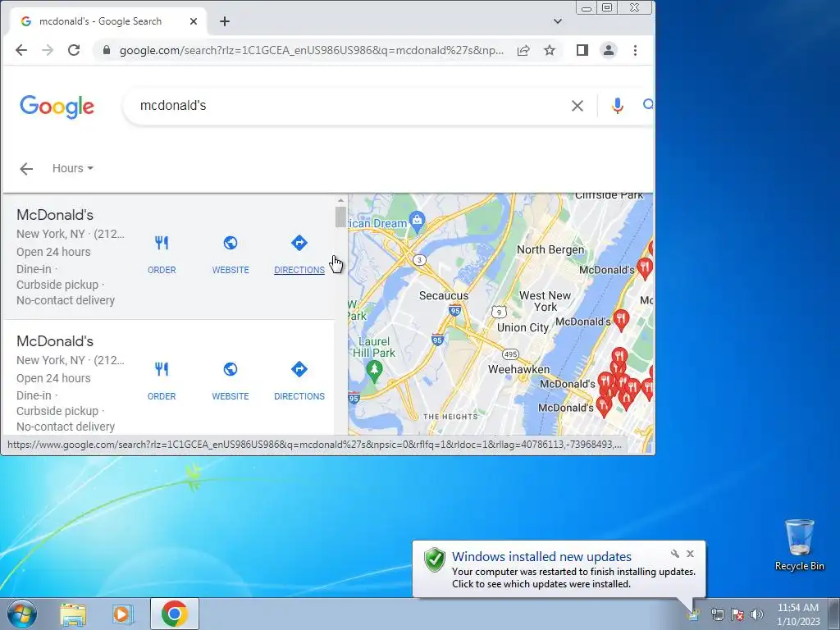
Task: Open the Hours filter dropdown
Action: click(x=73, y=168)
